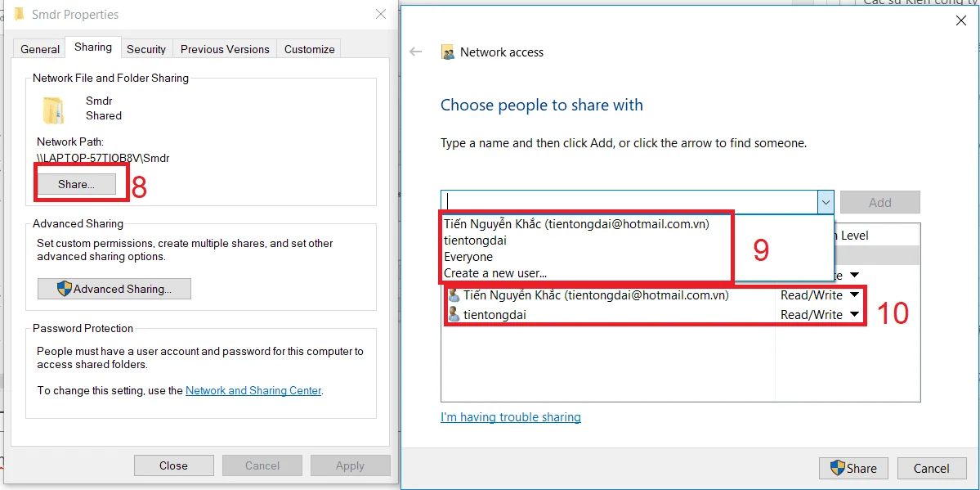Switch to the General tab
This screenshot has width=980, height=490.
click(x=40, y=49)
